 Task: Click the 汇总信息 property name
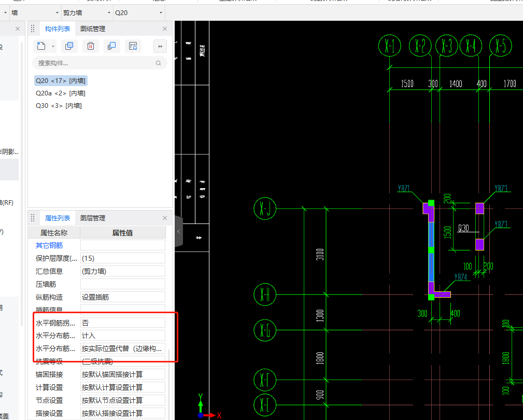49,271
